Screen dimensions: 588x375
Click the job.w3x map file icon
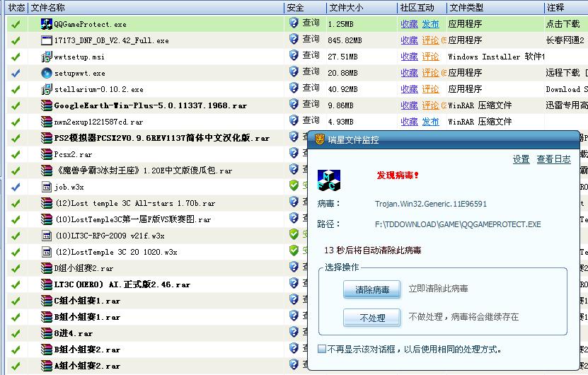point(47,187)
